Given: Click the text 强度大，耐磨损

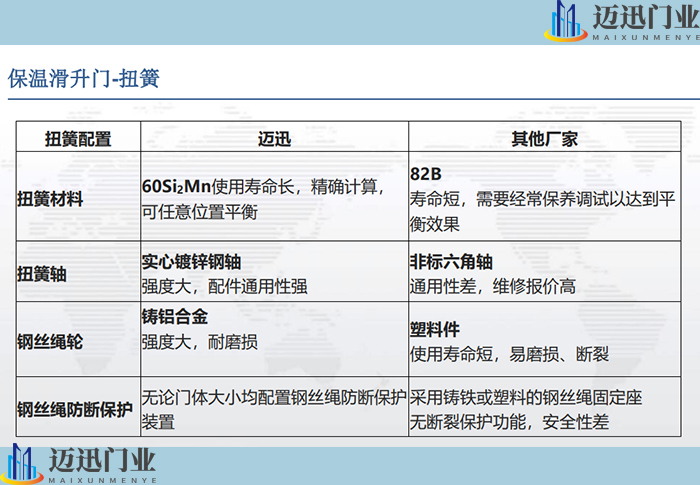Looking at the screenshot, I should coord(200,342).
